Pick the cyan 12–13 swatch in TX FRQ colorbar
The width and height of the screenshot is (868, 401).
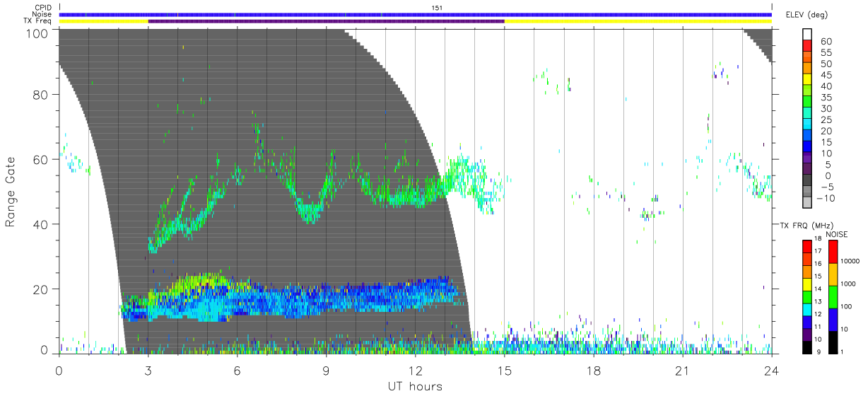click(x=807, y=308)
